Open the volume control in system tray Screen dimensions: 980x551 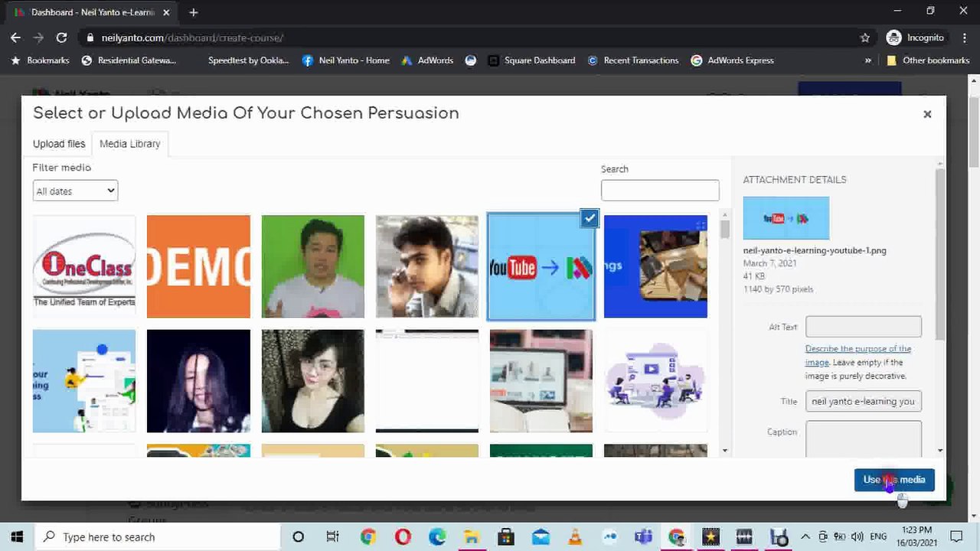pos(857,536)
